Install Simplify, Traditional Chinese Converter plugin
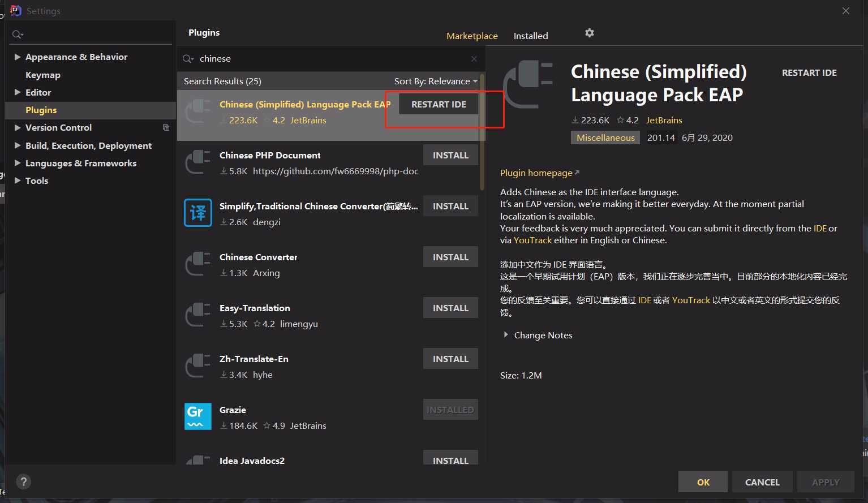 [450, 206]
